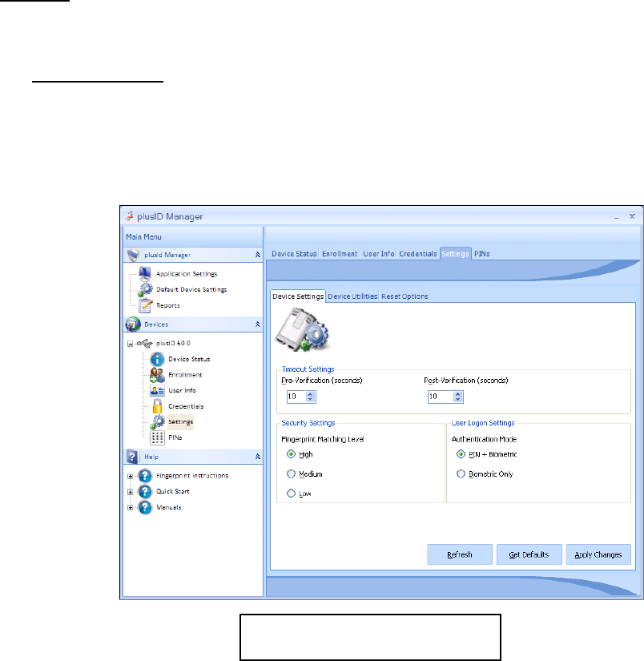
Task: Select the Device Settings sub-tab
Action: tap(298, 296)
